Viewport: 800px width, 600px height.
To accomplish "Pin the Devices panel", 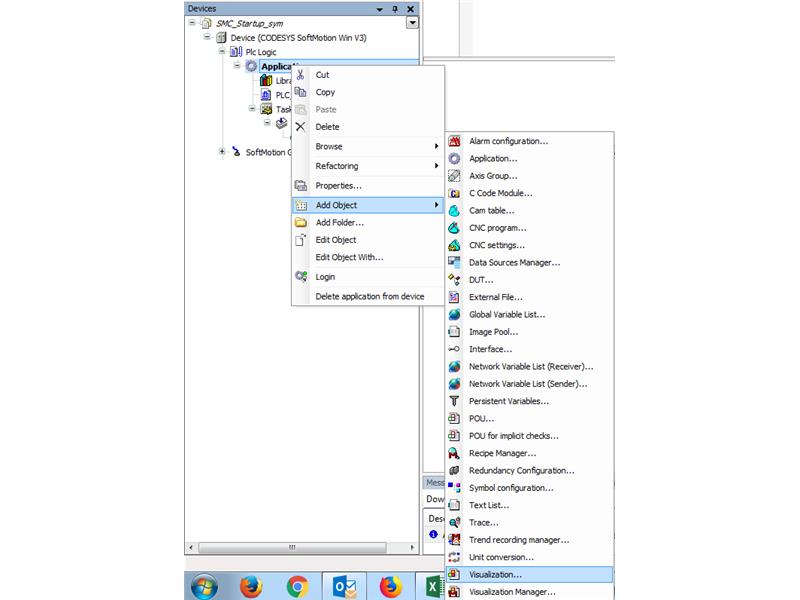I will tap(395, 9).
